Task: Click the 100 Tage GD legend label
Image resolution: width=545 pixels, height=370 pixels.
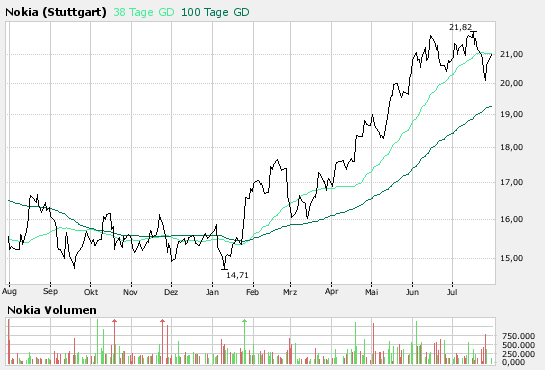Action: click(x=215, y=13)
